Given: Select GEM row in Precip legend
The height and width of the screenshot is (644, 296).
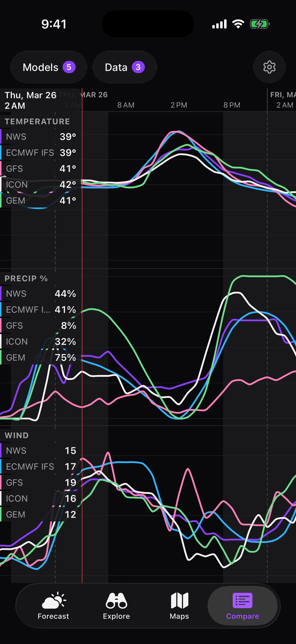Looking at the screenshot, I should point(40,357).
